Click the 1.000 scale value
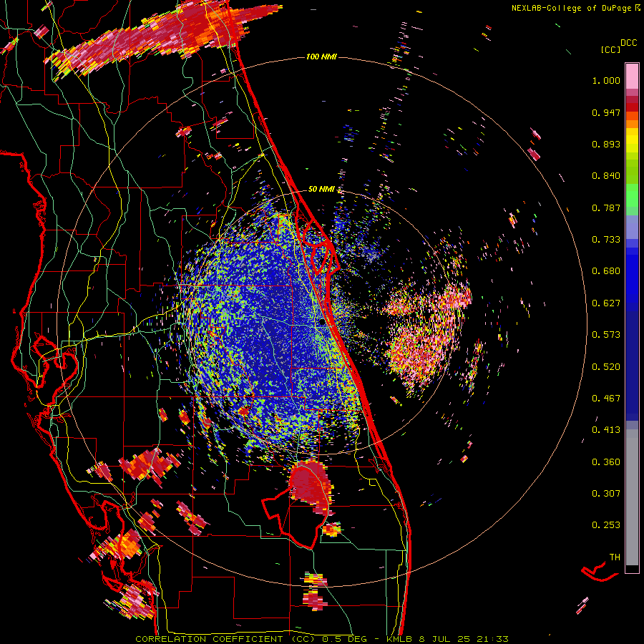The height and width of the screenshot is (644, 644). tap(606, 80)
